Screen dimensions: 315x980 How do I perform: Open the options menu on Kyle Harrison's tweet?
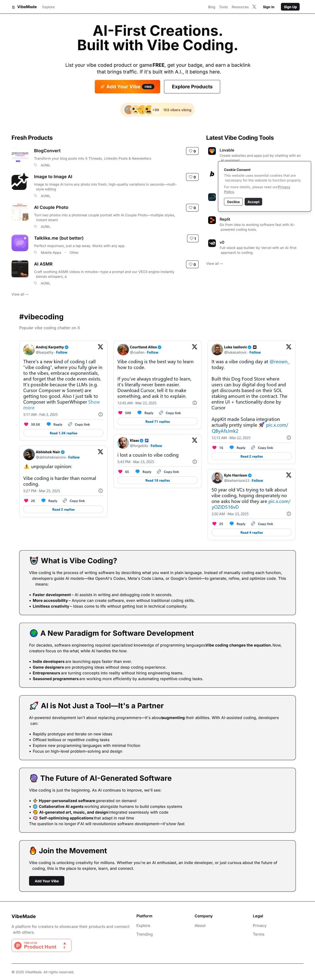[x=289, y=514]
